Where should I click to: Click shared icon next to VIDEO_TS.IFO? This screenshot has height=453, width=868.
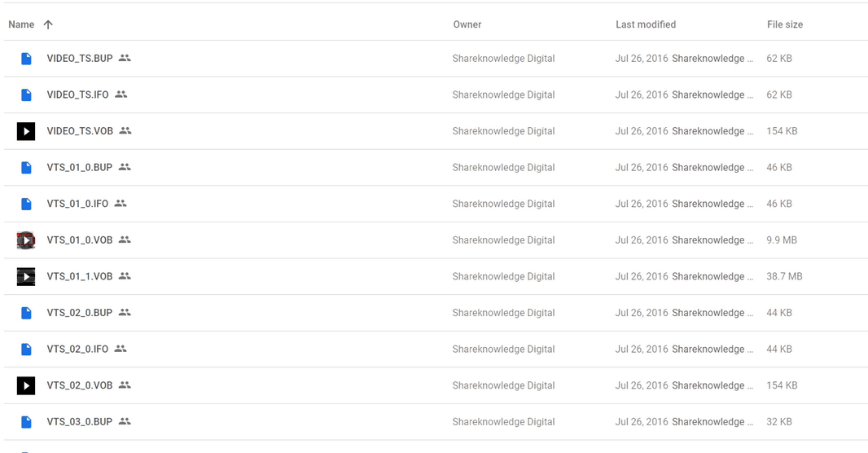click(121, 95)
